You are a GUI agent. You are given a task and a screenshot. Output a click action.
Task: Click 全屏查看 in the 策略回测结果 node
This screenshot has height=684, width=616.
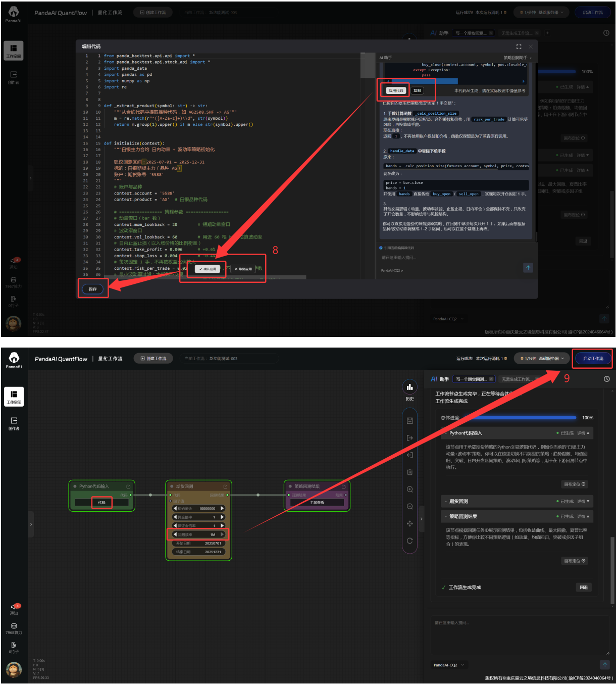coord(317,502)
